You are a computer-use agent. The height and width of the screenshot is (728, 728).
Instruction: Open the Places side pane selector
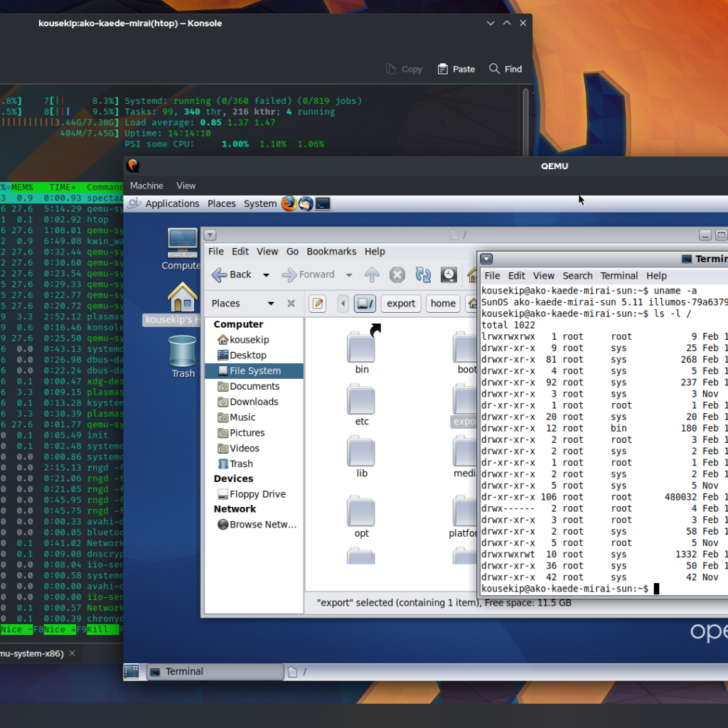coord(242,303)
